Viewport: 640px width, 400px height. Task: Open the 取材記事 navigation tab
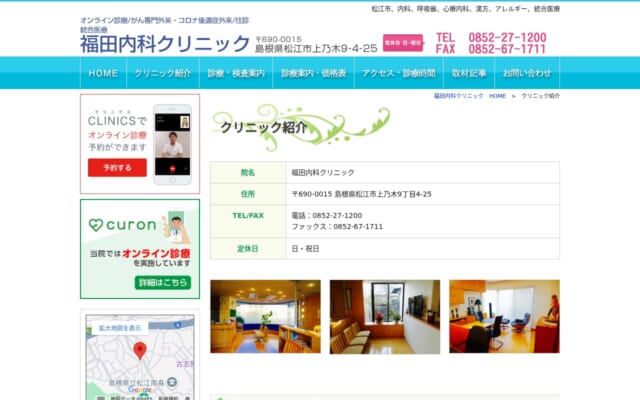tap(469, 73)
